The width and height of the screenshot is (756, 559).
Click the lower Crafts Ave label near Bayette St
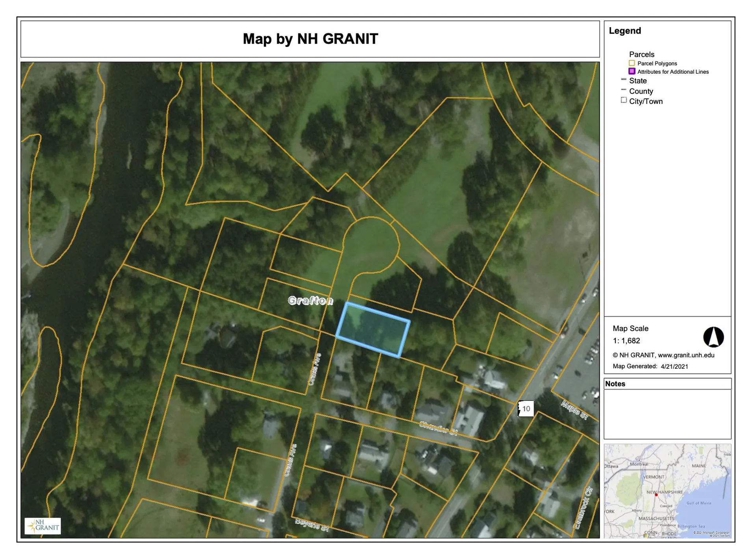290,461
